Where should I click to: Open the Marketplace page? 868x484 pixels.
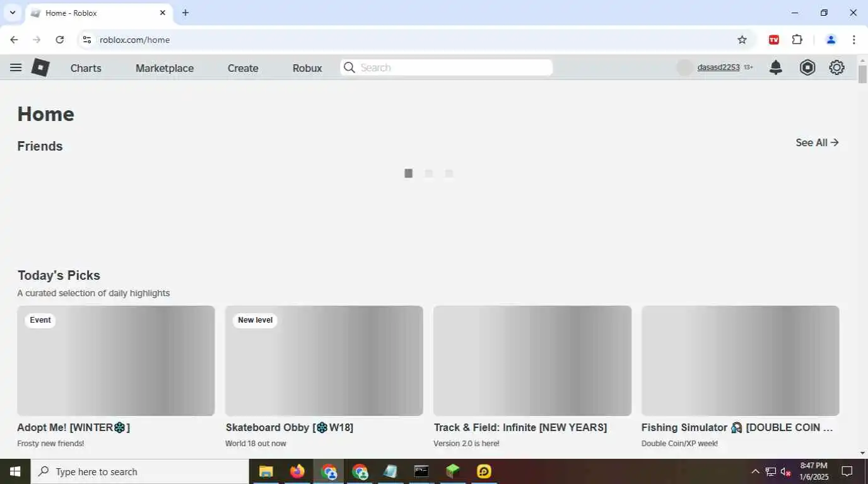(165, 68)
